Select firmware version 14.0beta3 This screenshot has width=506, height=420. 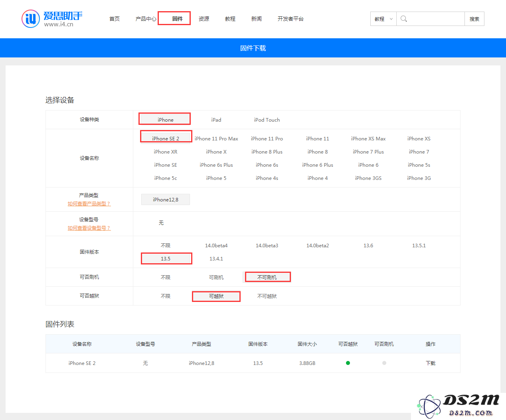267,245
